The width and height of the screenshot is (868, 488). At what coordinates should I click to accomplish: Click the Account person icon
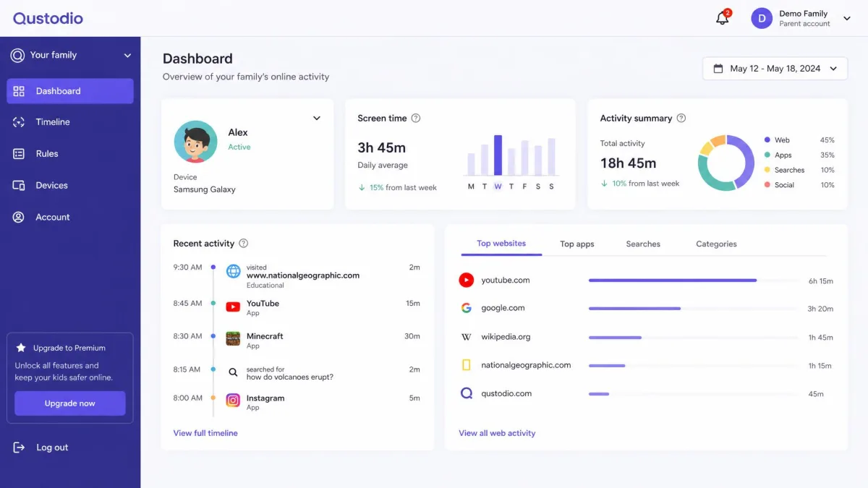[x=19, y=217]
